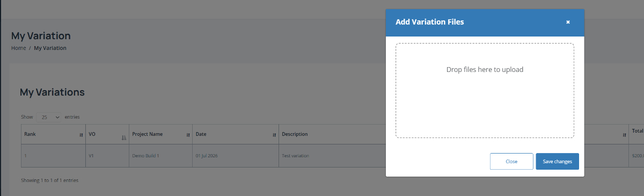The width and height of the screenshot is (644, 196).
Task: Click the Rank column sort icon
Action: [81, 135]
